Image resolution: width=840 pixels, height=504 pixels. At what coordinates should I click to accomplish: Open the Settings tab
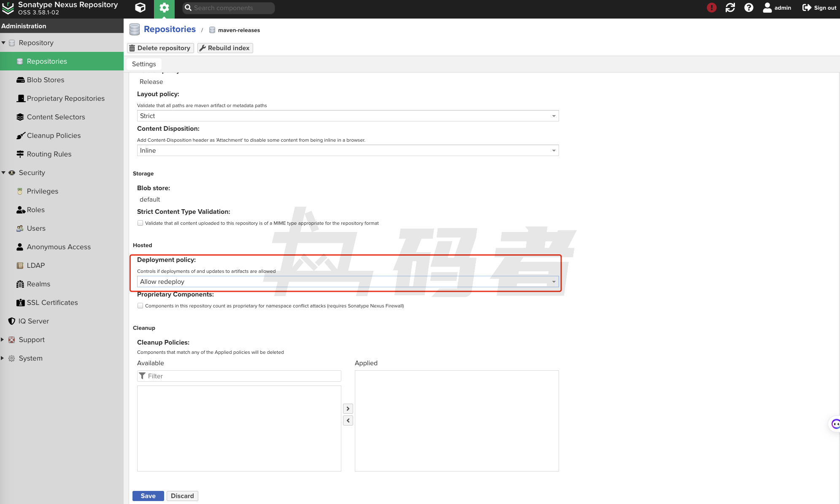click(x=144, y=64)
